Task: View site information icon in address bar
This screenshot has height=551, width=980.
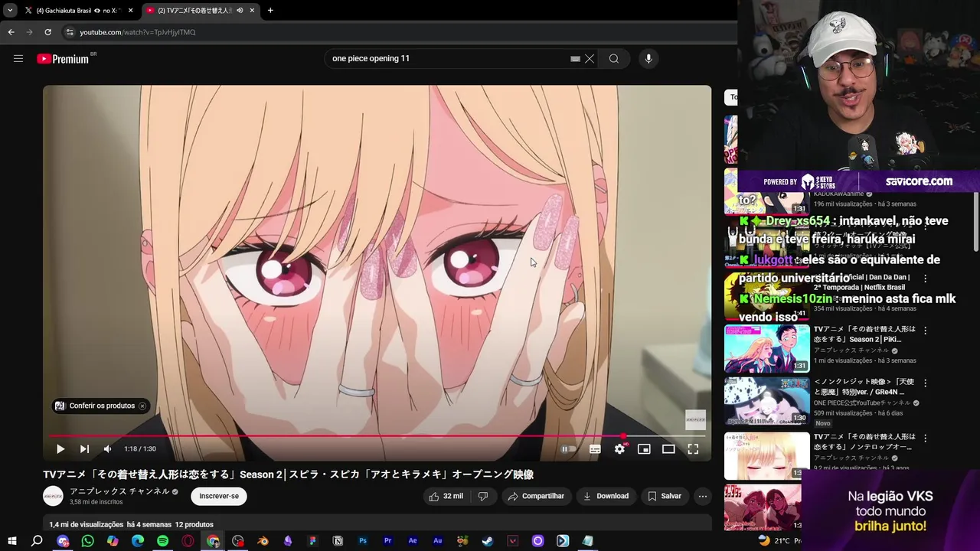Action: (69, 32)
